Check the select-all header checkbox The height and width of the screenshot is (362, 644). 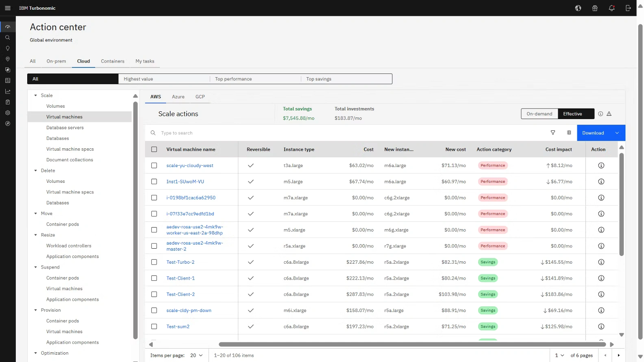[154, 150]
